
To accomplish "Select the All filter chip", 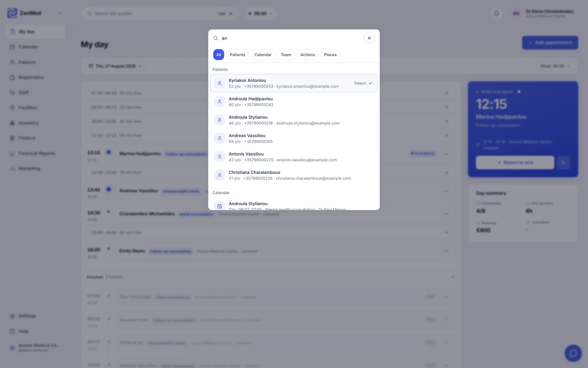I will (x=219, y=55).
